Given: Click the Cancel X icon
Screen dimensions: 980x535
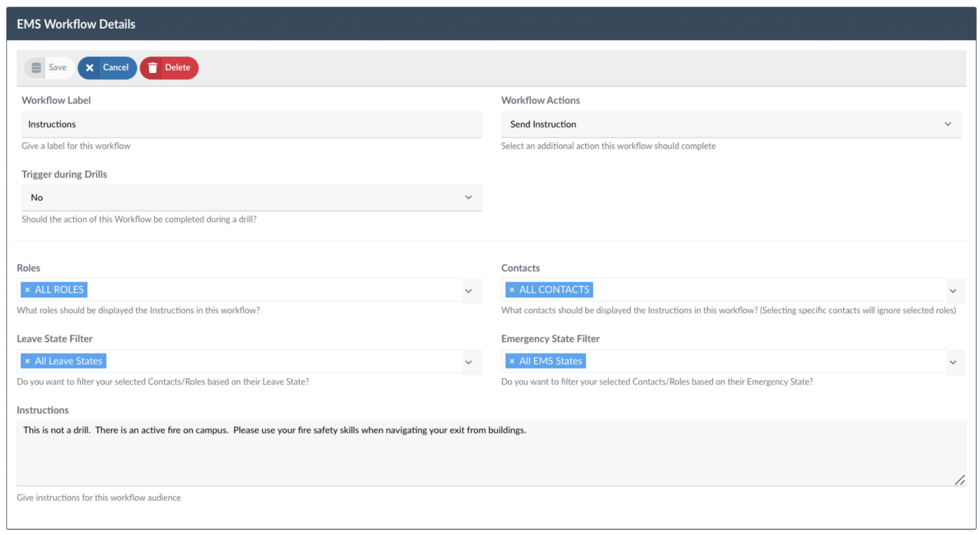Looking at the screenshot, I should 89,68.
